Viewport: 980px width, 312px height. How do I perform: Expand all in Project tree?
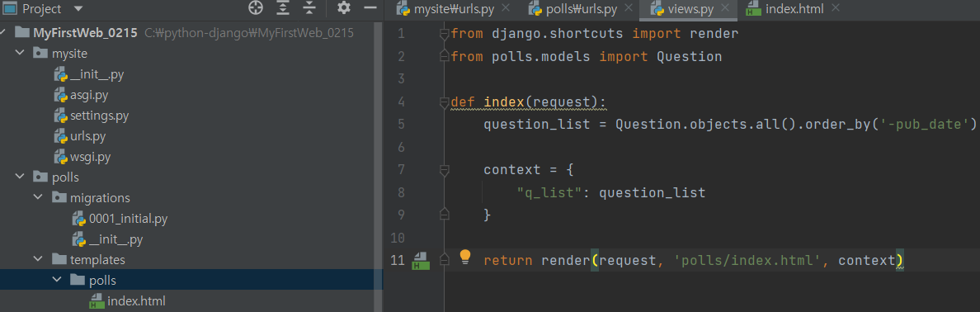point(283,8)
